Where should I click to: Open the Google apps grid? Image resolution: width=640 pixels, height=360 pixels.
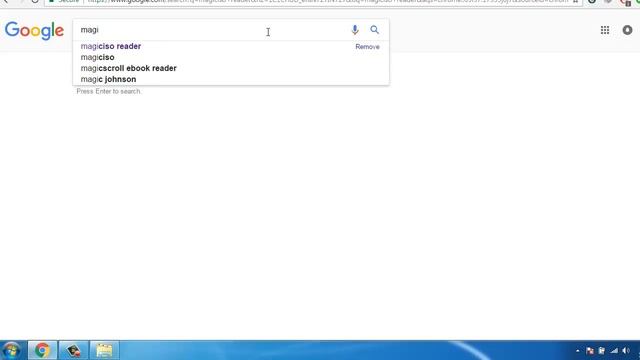[x=605, y=30]
